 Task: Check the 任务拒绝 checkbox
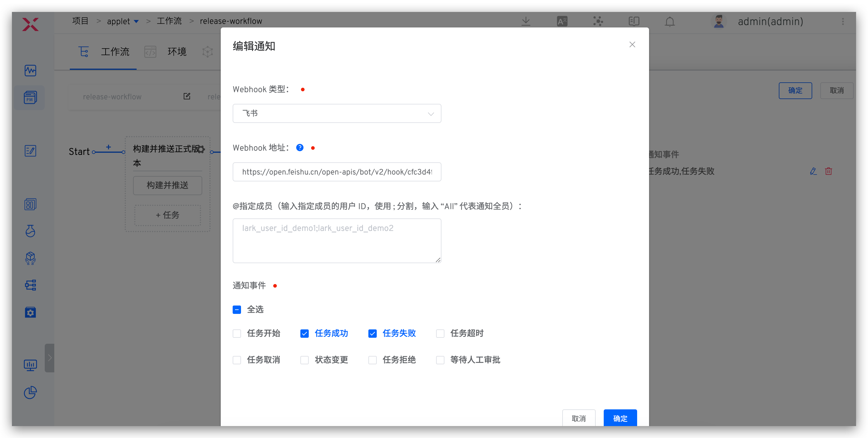coord(372,360)
